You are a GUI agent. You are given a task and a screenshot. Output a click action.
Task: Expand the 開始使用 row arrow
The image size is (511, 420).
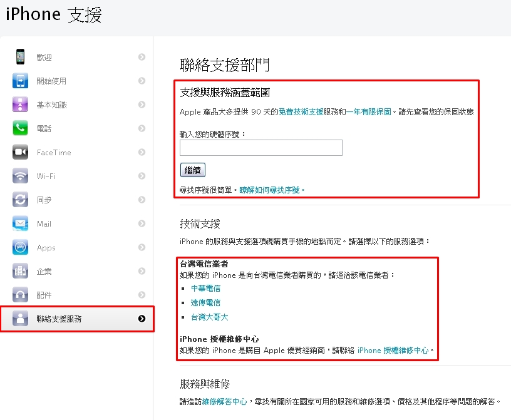[142, 81]
